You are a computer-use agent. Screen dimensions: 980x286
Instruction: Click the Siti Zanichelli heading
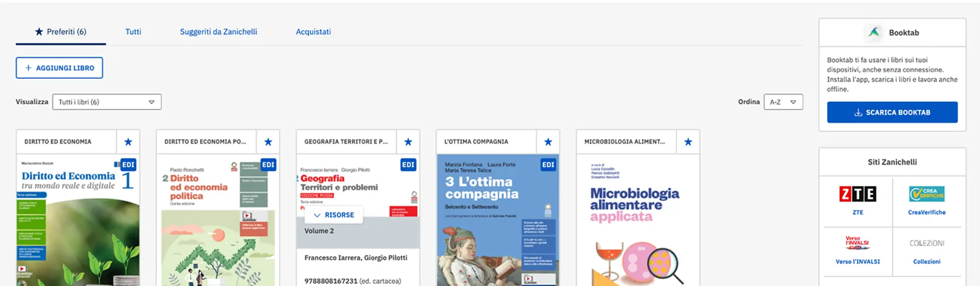coord(892,162)
